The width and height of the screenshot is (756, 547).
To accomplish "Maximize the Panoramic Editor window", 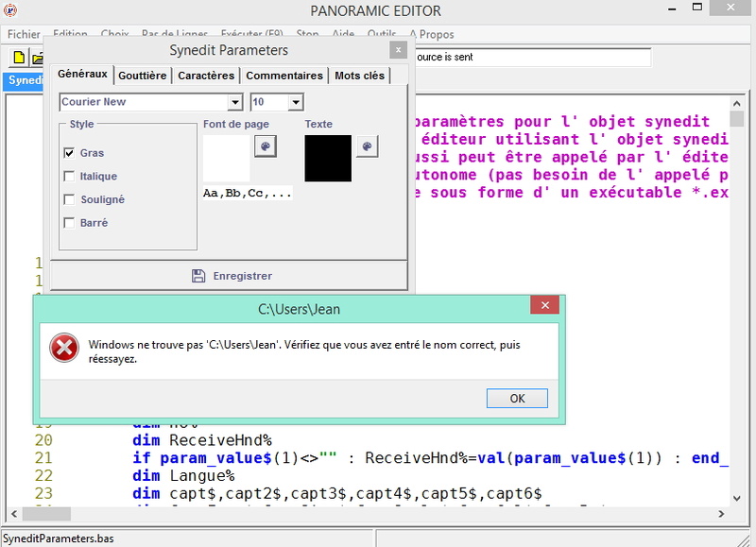I will [x=697, y=8].
